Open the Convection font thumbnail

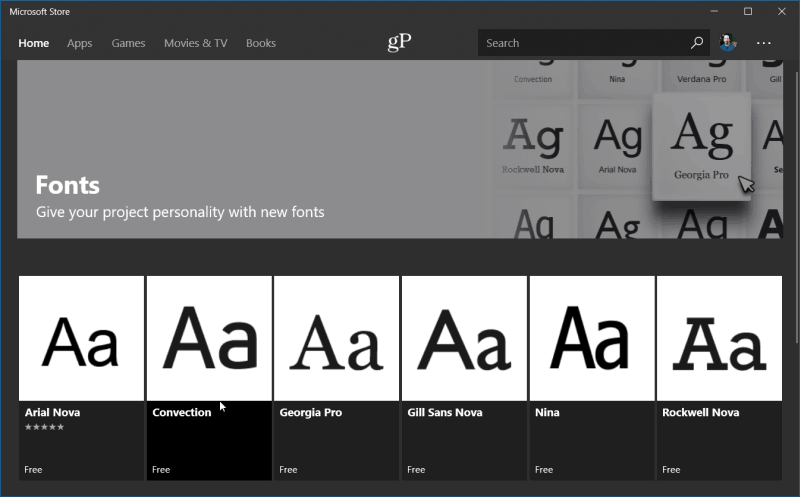(x=209, y=338)
